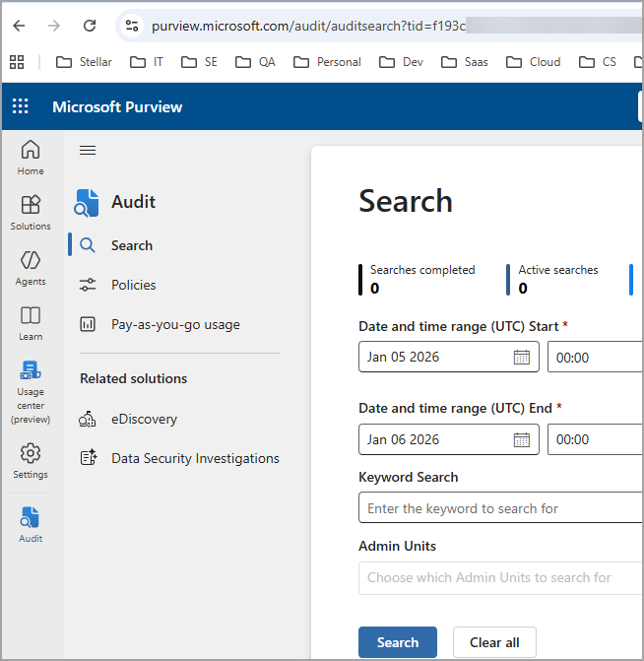This screenshot has height=661, width=644.
Task: Open Agents in the left rail
Action: 31,267
